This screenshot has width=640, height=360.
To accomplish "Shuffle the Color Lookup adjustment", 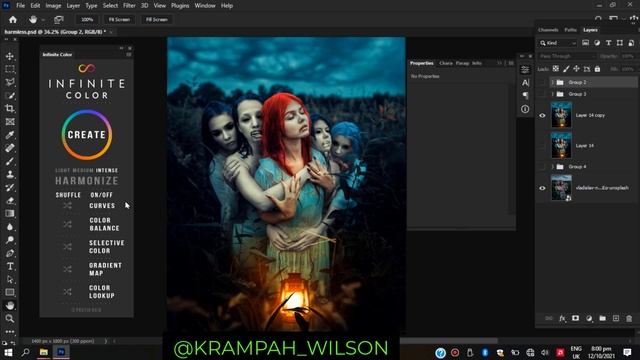I will 67,291.
